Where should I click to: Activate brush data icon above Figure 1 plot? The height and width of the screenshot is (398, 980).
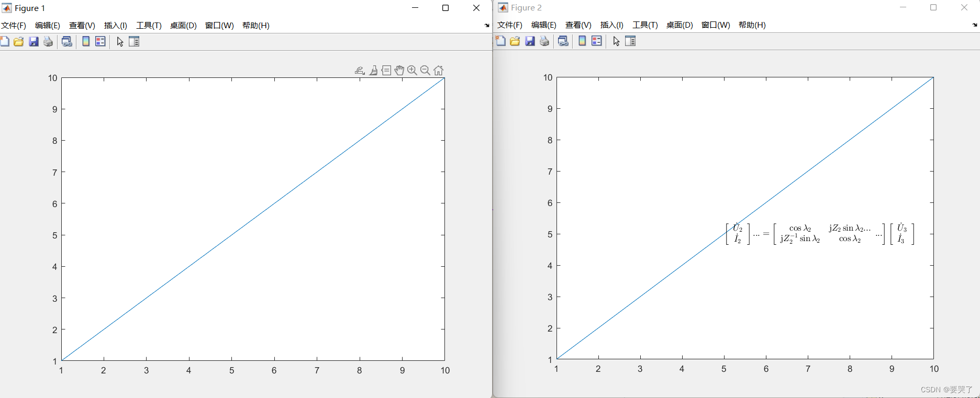373,71
